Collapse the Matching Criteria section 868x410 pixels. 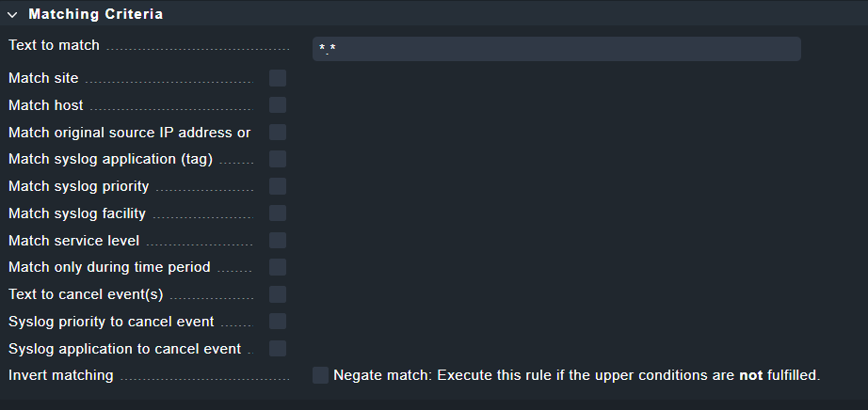coord(12,14)
